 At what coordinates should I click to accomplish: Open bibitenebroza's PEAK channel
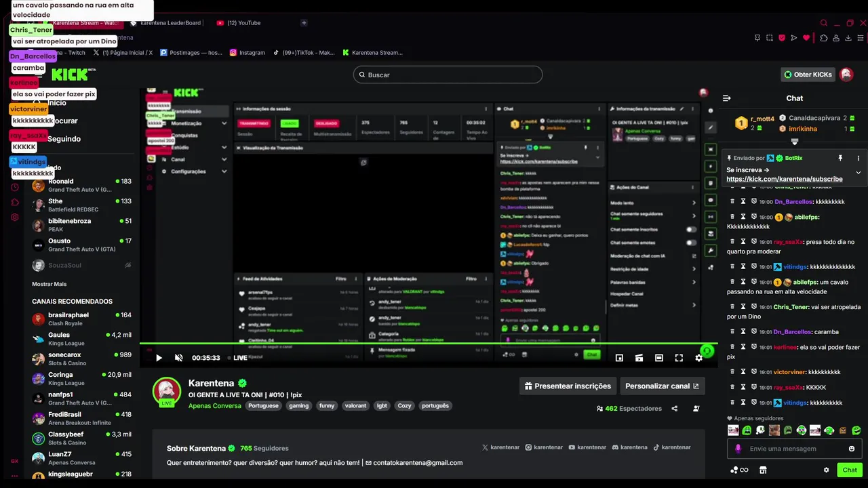[81, 224]
